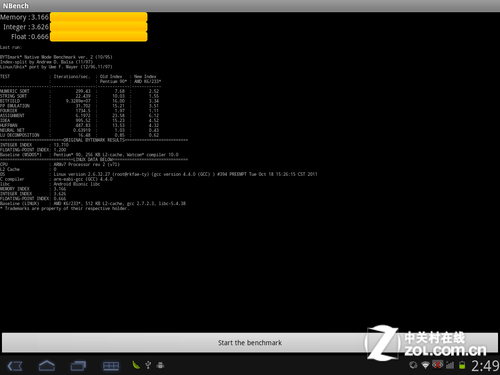Select the Integer score yellow bar
Screen dimensions: 500x375
(x=99, y=27)
